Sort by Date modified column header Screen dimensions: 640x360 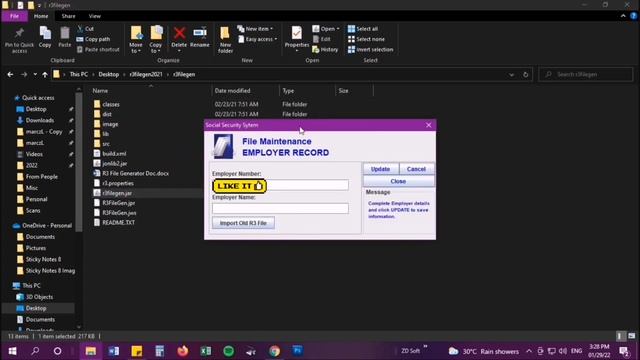[x=233, y=91]
